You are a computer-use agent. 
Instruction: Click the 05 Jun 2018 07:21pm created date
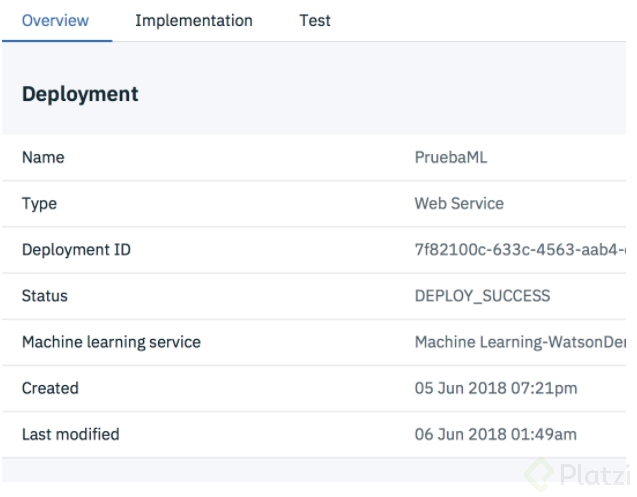pos(495,388)
